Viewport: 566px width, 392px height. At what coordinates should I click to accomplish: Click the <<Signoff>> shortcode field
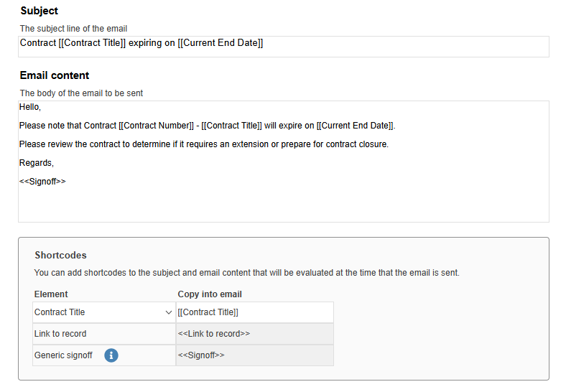pos(255,355)
